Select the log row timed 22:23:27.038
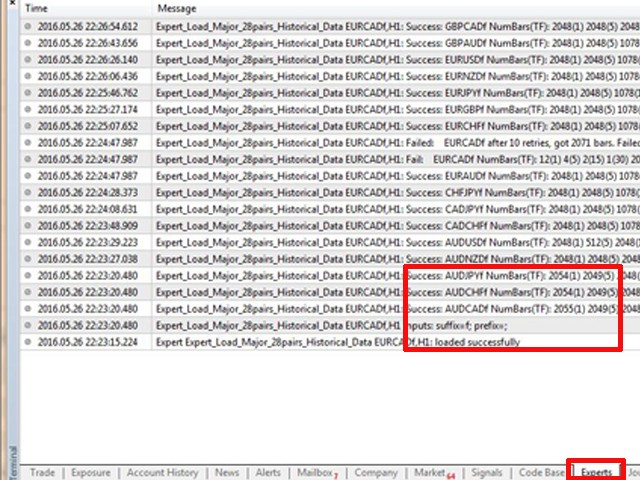Viewport: 640px width, 480px height. pyautogui.click(x=330, y=259)
